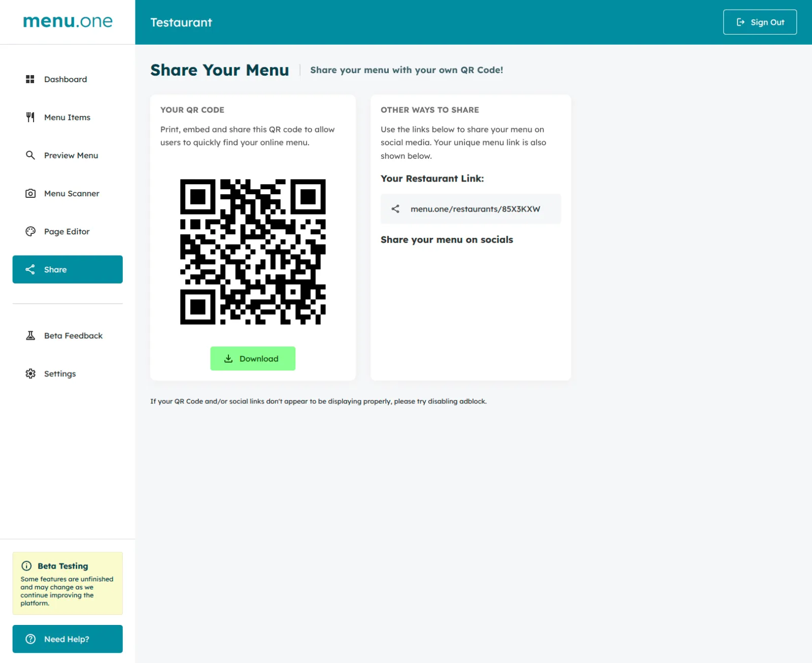Open Preview Menu
Image resolution: width=812 pixels, height=663 pixels.
(67, 155)
